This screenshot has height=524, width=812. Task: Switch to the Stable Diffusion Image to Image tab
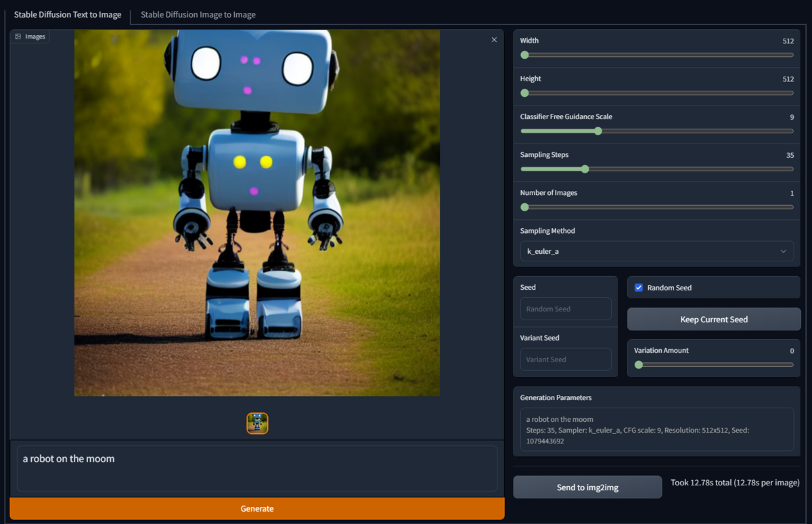pos(197,14)
